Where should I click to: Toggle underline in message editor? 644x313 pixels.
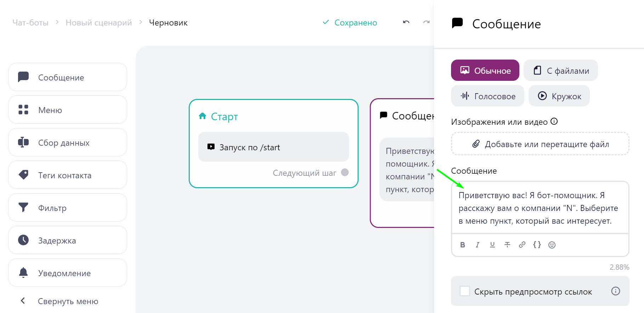pos(492,245)
